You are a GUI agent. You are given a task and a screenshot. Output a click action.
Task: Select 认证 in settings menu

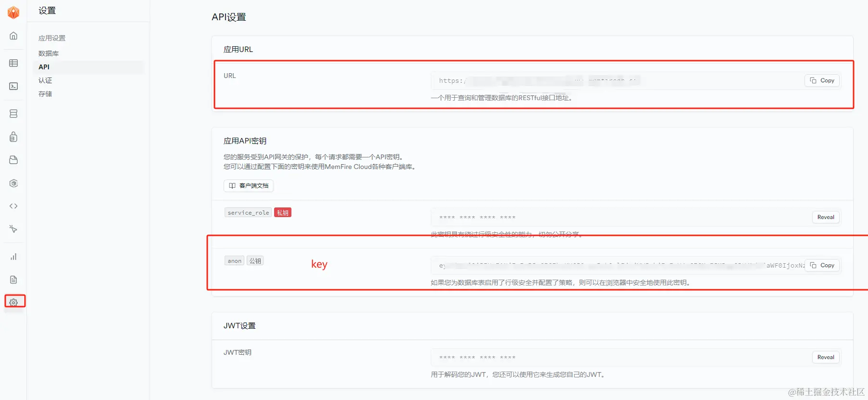click(45, 80)
